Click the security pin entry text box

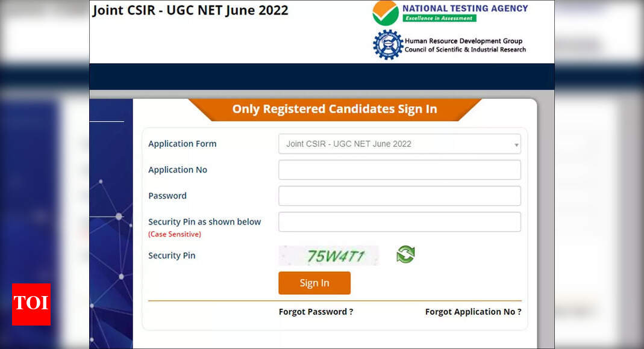tap(399, 222)
